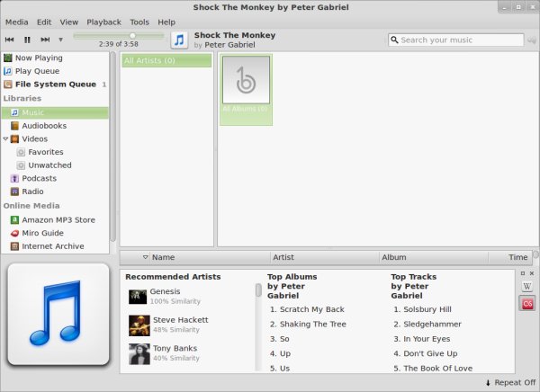
Task: Open the top track Sledgehammer
Action: point(432,325)
